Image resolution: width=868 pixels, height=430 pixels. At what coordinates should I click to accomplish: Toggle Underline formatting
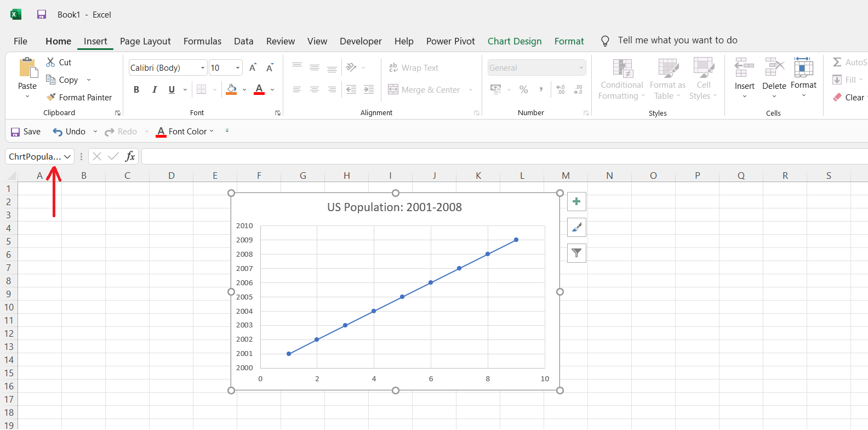coord(172,89)
